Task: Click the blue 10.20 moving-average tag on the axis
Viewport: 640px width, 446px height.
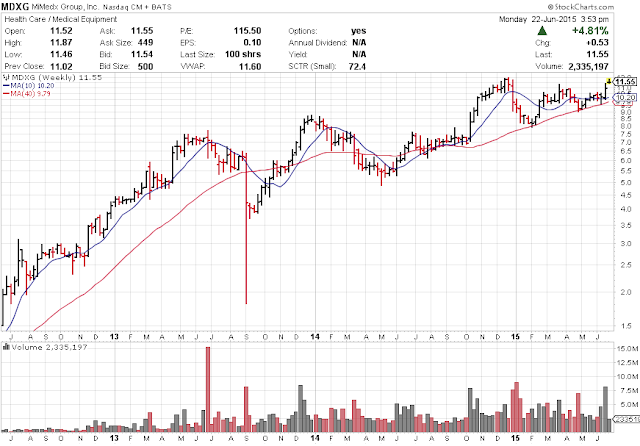Action: (625, 98)
